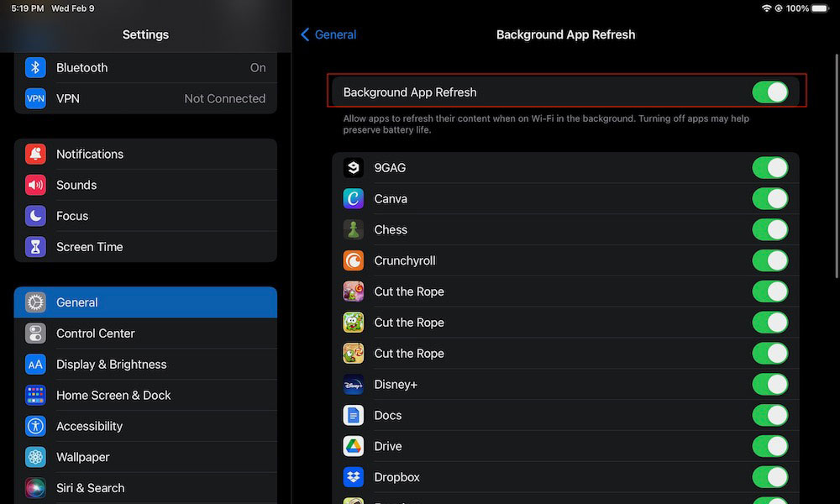Select the Focus settings row
840x504 pixels.
[x=72, y=216]
